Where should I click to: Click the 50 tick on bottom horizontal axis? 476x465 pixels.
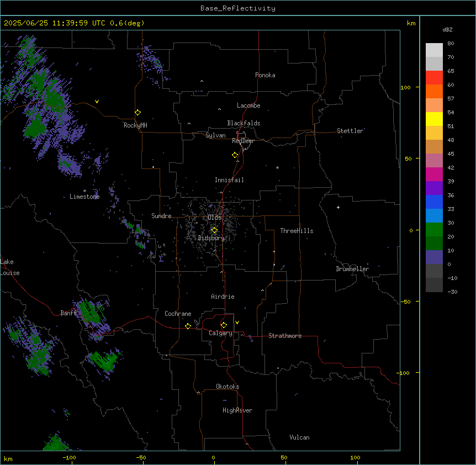pyautogui.click(x=284, y=457)
